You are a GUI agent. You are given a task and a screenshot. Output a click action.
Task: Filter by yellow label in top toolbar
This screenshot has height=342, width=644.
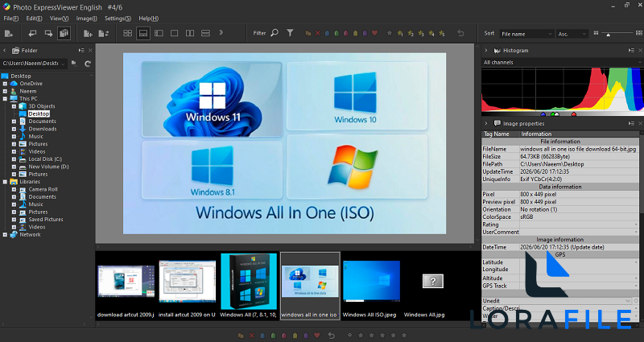[x=355, y=33]
